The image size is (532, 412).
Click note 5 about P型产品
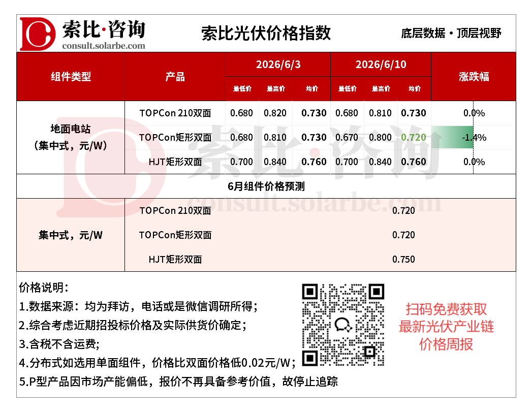coord(178,382)
